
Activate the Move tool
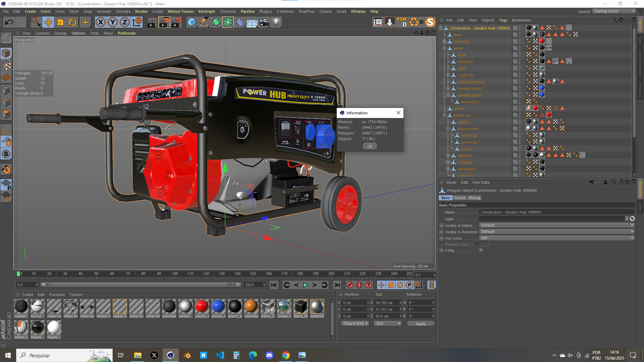pyautogui.click(x=48, y=22)
